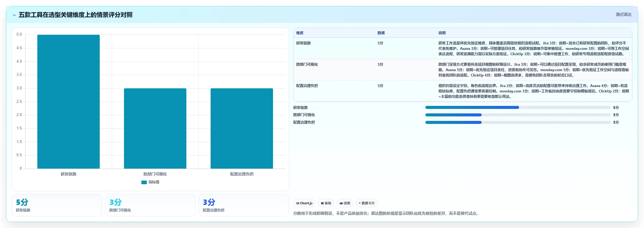Click the 研发链路 table row cell
Viewport: 644px width, 228px height.
click(x=303, y=43)
